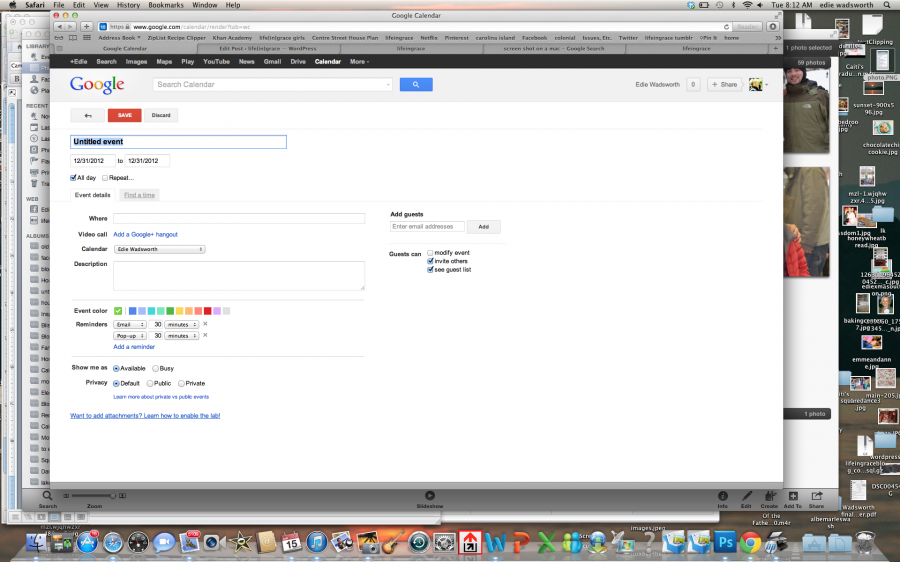
Task: Open the Spotlight search magnifier in menu bar
Action: pyautogui.click(x=887, y=5)
